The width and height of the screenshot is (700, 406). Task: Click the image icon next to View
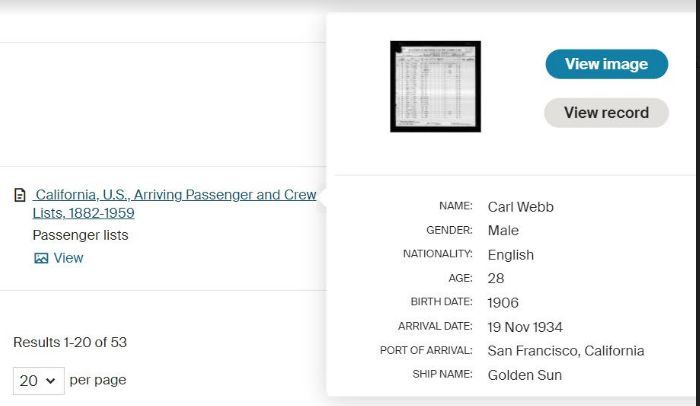(41, 258)
